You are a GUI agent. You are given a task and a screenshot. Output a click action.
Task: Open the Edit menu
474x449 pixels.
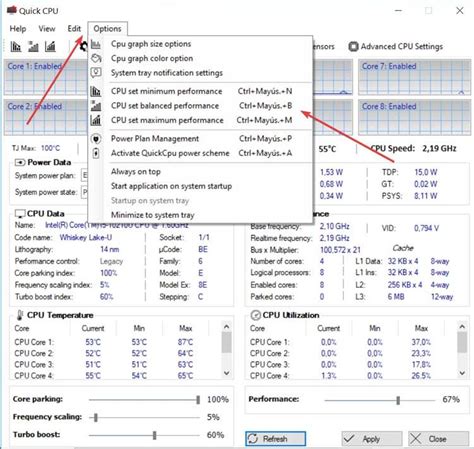74,29
